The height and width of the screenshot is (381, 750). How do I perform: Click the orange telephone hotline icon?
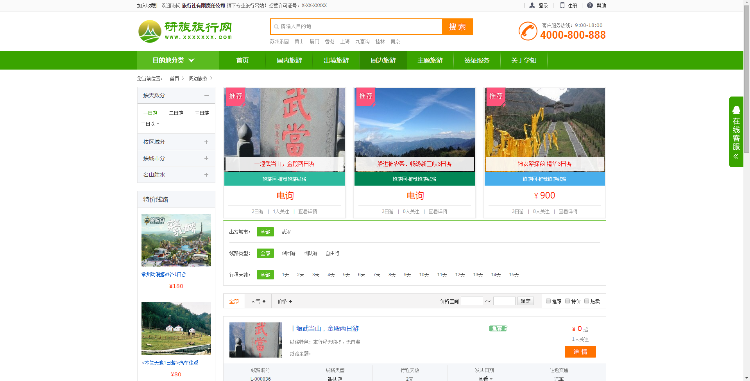pos(528,31)
